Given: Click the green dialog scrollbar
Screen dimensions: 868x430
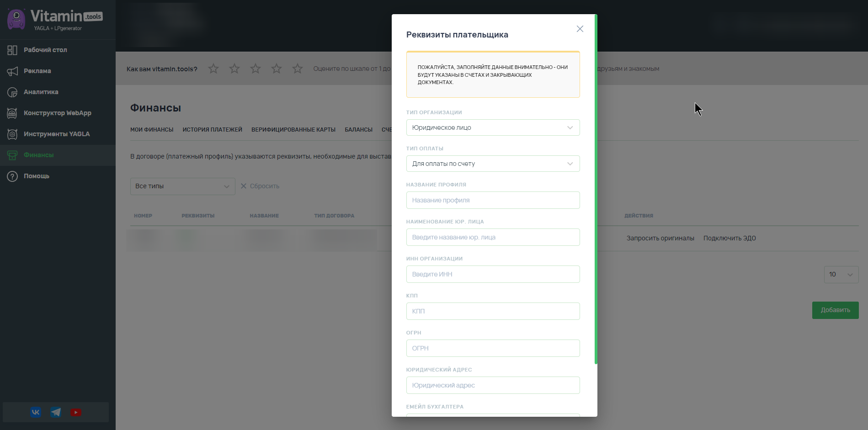Looking at the screenshot, I should tap(596, 189).
